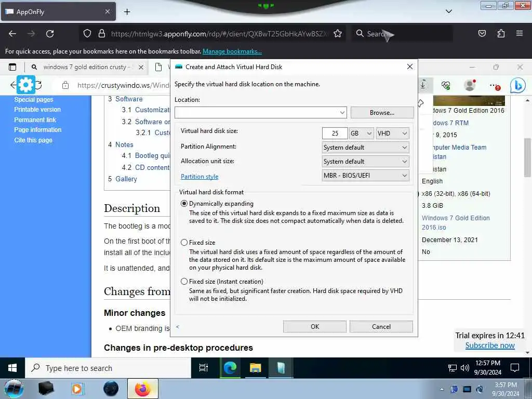Image resolution: width=532 pixels, height=399 pixels.
Task: Open Firefox extensions puzzle icon
Action: click(501, 33)
